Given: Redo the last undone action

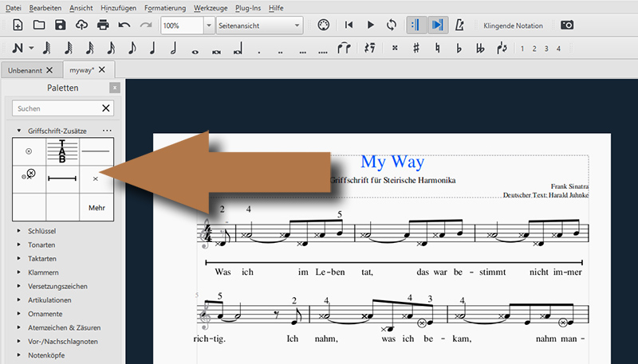Looking at the screenshot, I should [x=146, y=25].
